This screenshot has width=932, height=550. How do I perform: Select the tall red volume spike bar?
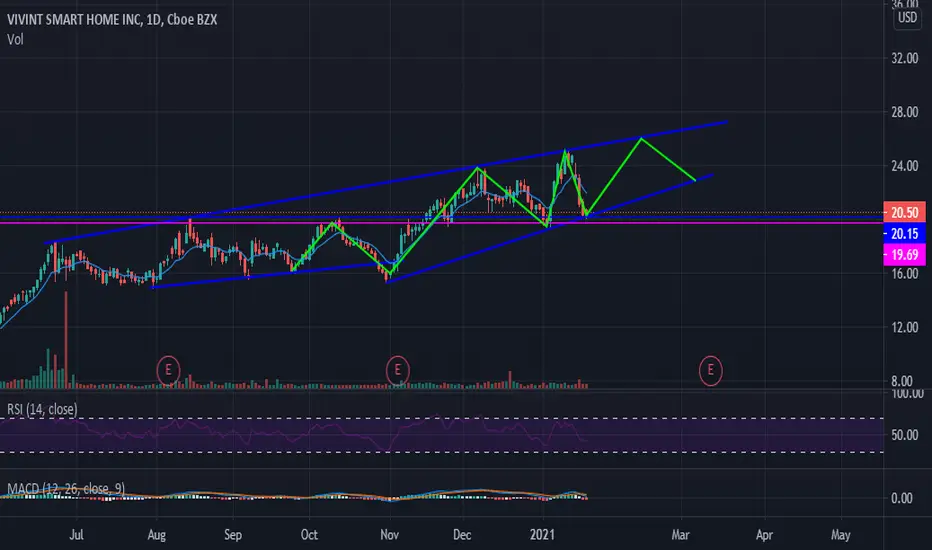[x=66, y=340]
